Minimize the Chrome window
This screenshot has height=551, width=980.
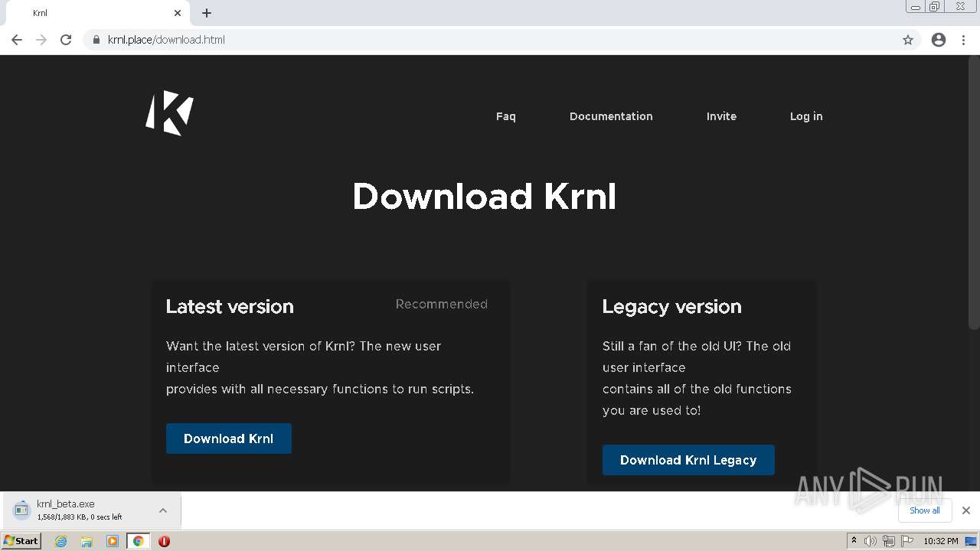(915, 7)
